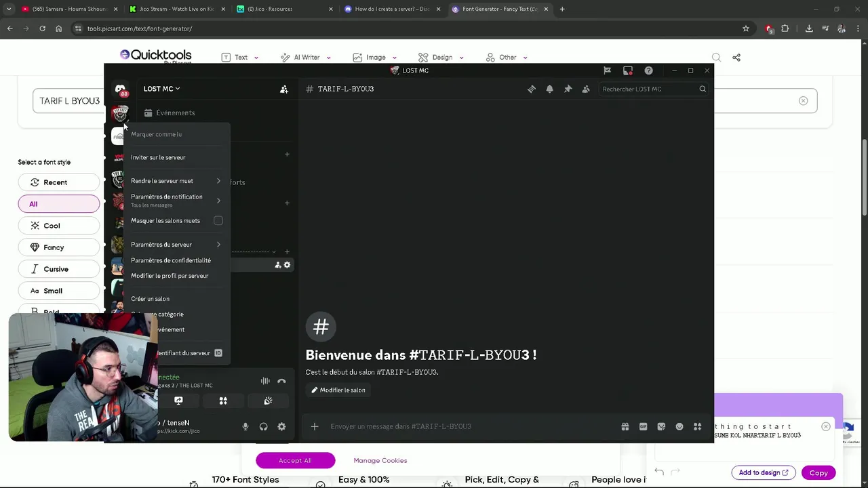Open activities button in voice panel
The width and height of the screenshot is (868, 488).
(223, 401)
